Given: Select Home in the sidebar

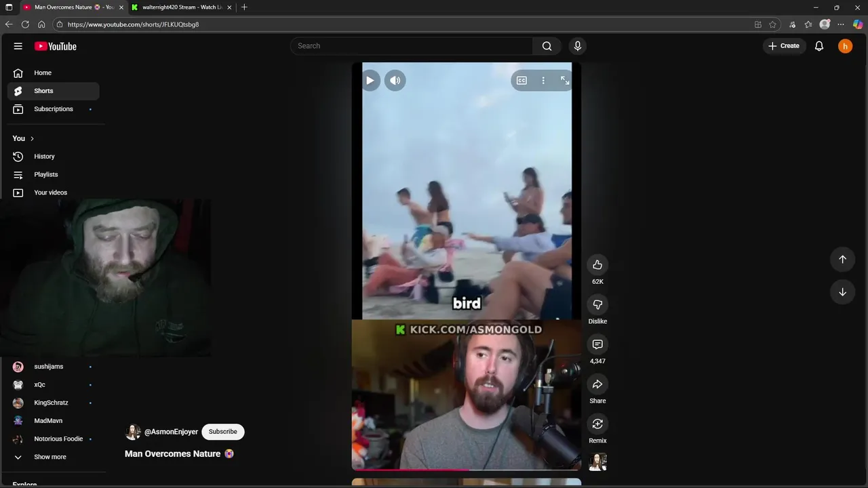Looking at the screenshot, I should pyautogui.click(x=54, y=73).
